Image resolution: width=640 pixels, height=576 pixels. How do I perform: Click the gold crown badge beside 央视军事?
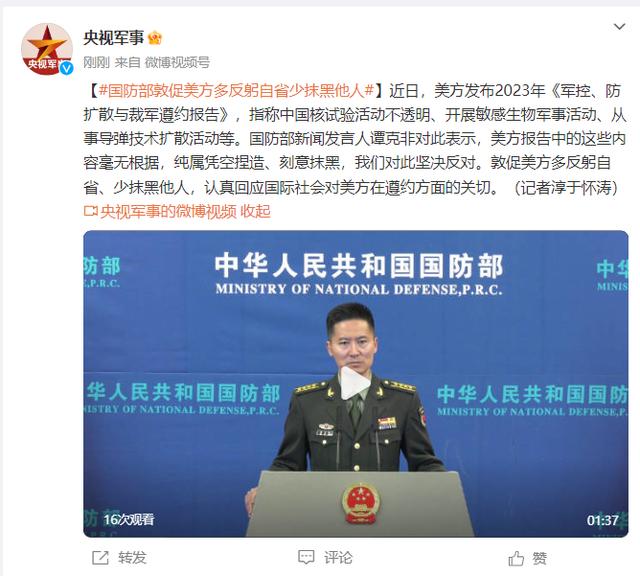click(x=155, y=38)
